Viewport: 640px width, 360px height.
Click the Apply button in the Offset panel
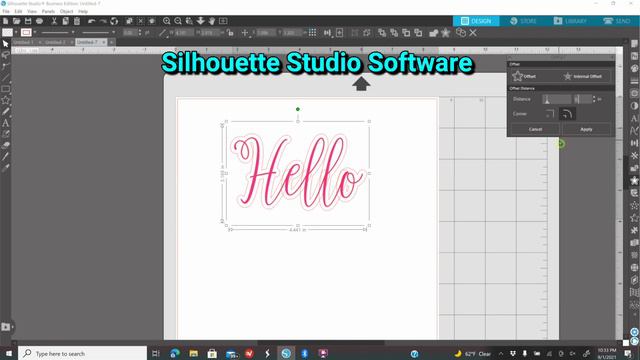click(586, 129)
